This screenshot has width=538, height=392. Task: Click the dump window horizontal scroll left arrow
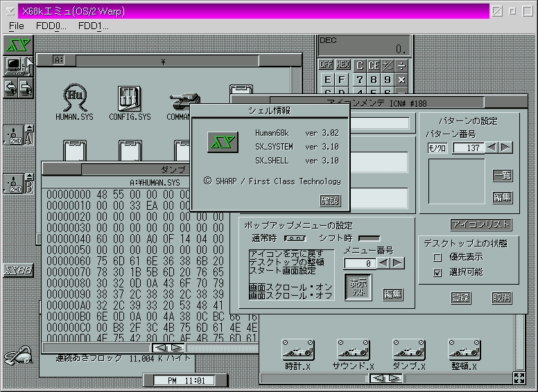pos(160,348)
